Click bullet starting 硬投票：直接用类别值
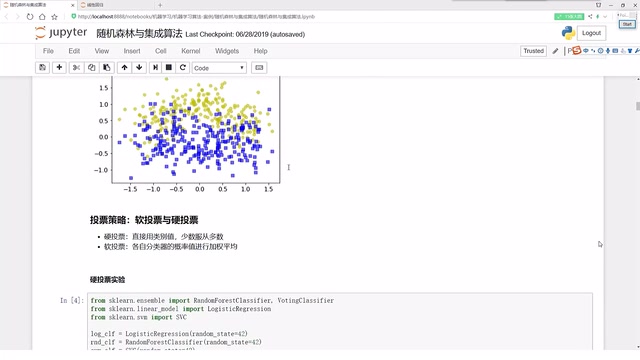The image size is (640, 360). pos(164,237)
